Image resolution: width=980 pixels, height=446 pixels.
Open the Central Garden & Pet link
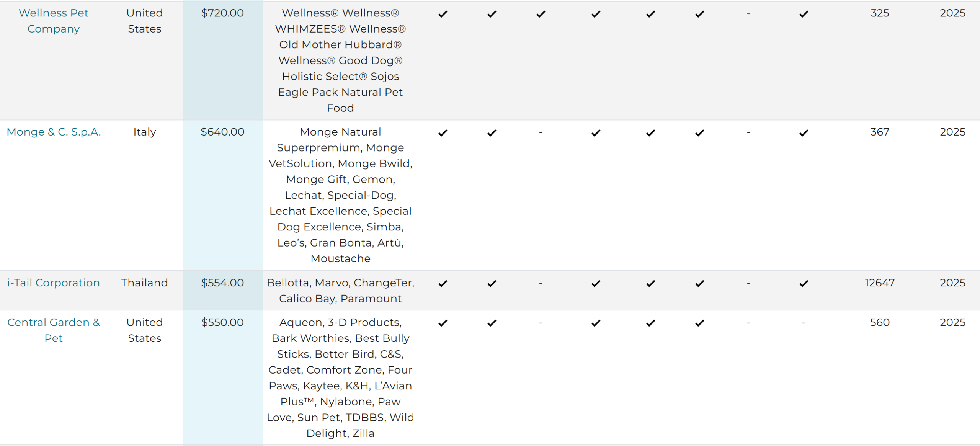point(54,330)
